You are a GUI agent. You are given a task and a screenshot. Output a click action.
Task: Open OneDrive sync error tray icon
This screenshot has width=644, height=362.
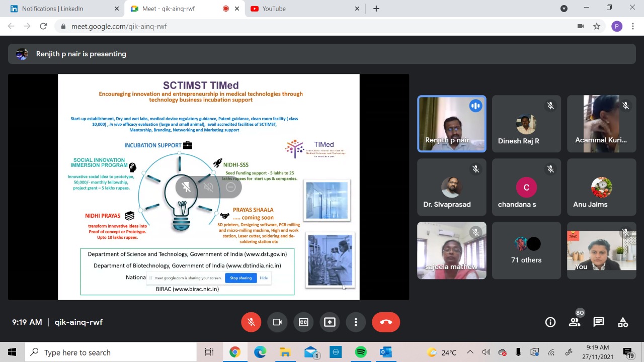point(502,352)
